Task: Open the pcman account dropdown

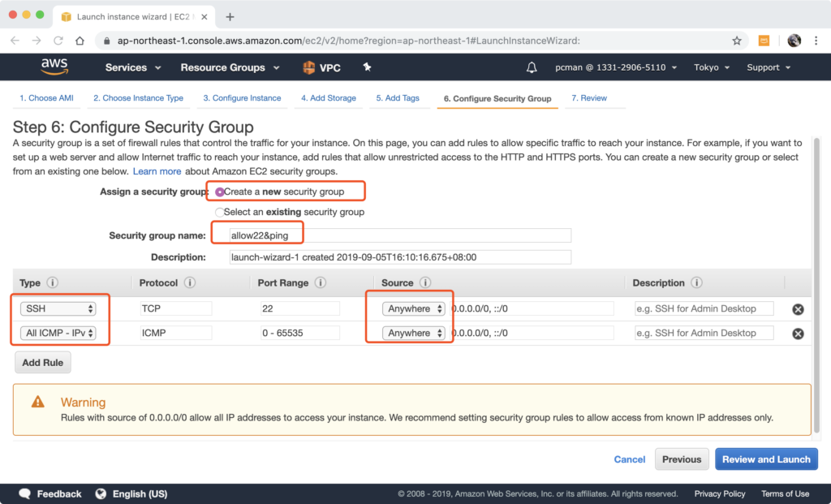Action: [616, 67]
